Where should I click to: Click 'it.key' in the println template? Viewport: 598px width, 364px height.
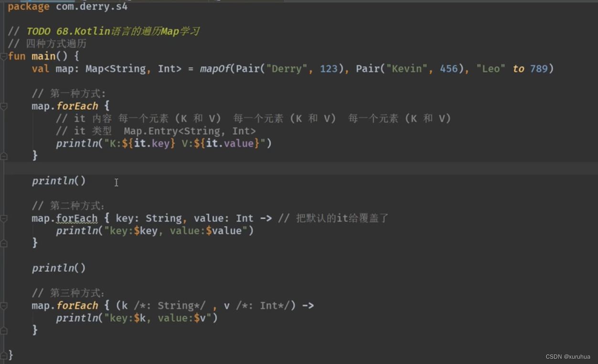click(152, 143)
